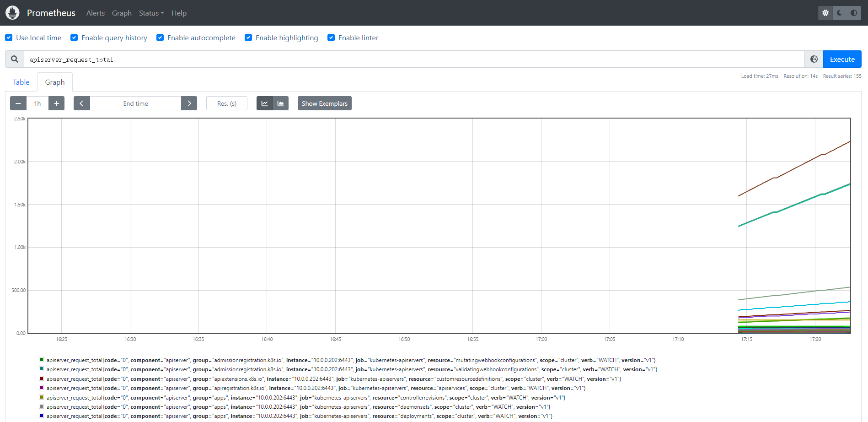
Task: Move end time backward with left chevron
Action: point(81,103)
